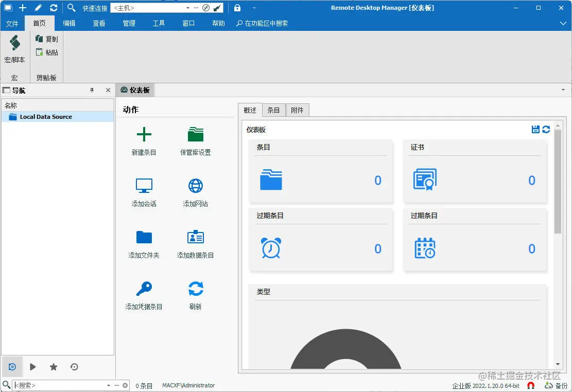Show favorites with the star icon
This screenshot has width=572, height=392.
pyautogui.click(x=54, y=367)
